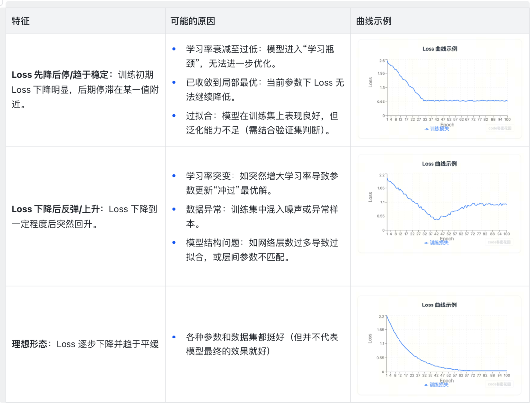Viewport: 532px width, 406px height.
Task: Open the loss chart in the 下降后反弹 row
Action: tap(439, 203)
